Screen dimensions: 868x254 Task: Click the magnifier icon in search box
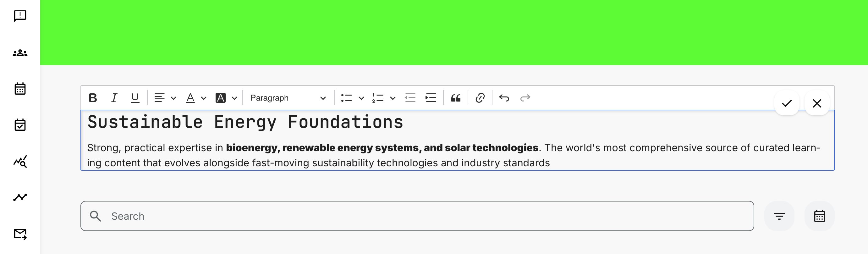(x=96, y=216)
